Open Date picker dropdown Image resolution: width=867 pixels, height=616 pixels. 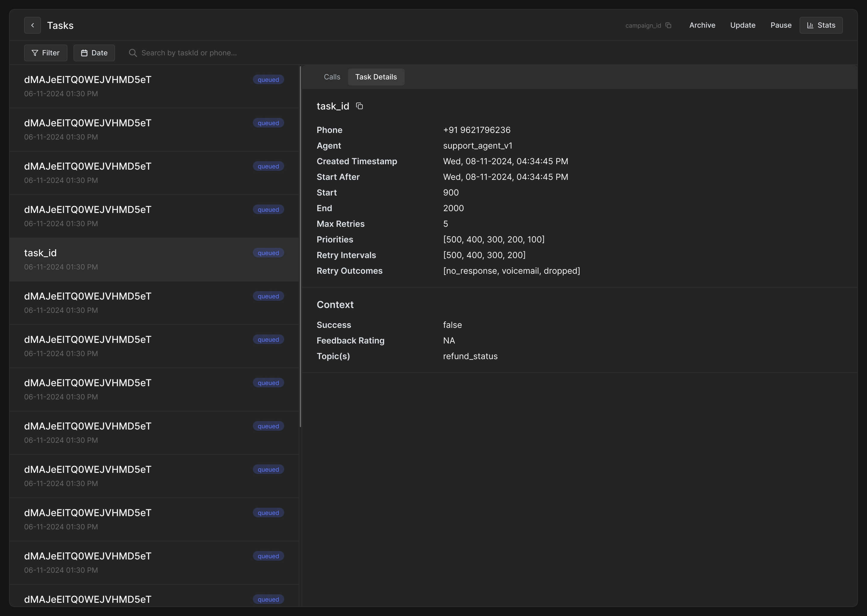coord(94,53)
